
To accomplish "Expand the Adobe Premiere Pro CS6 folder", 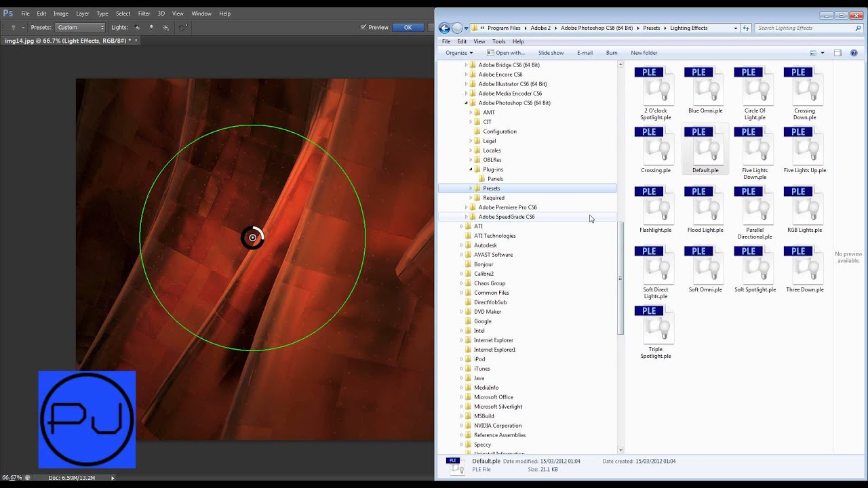I will click(466, 207).
